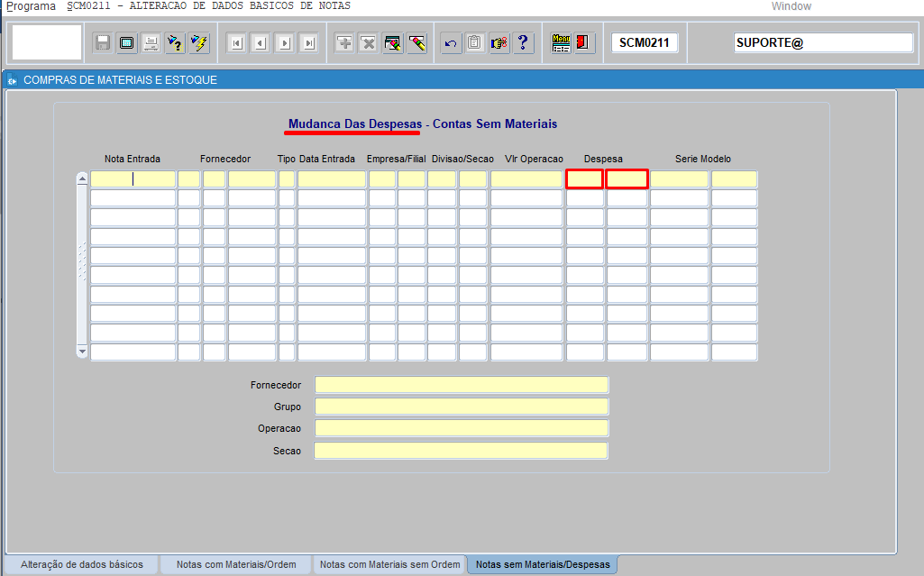Click the Operacao description field
The width and height of the screenshot is (924, 576).
coord(462,428)
